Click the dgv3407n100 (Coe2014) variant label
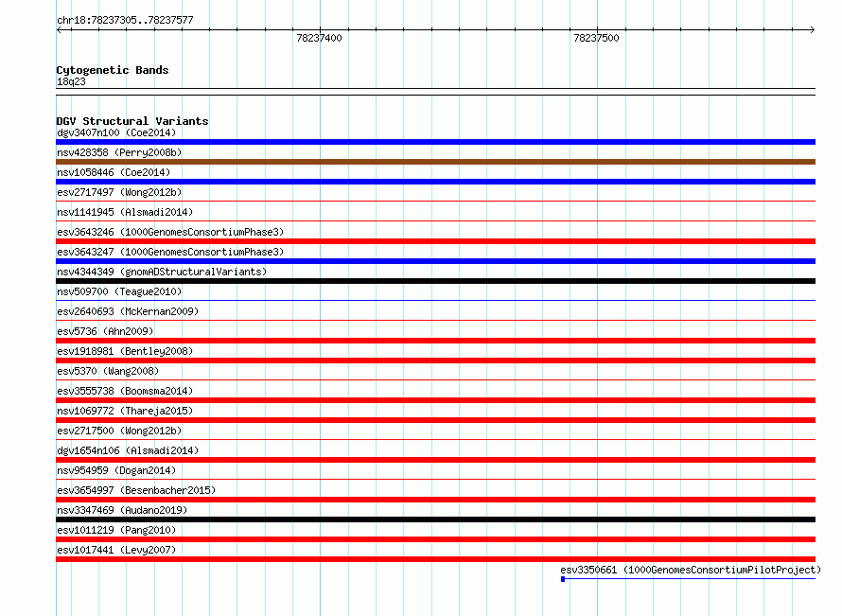This screenshot has height=616, width=842. coord(116,132)
